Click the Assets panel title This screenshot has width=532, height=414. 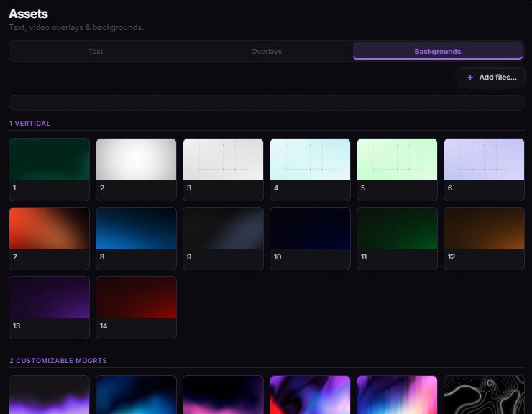pyautogui.click(x=28, y=14)
